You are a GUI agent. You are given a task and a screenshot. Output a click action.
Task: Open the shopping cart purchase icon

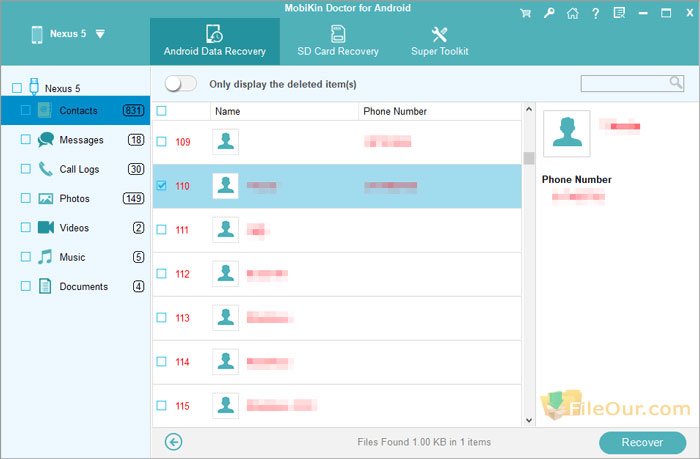525,13
